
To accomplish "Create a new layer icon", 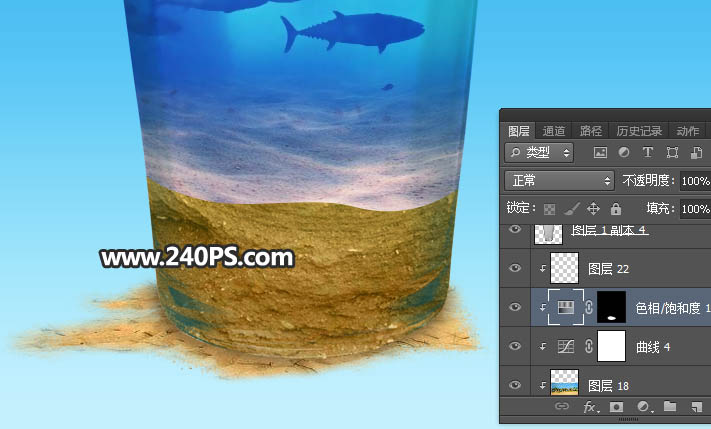I will coord(696,407).
